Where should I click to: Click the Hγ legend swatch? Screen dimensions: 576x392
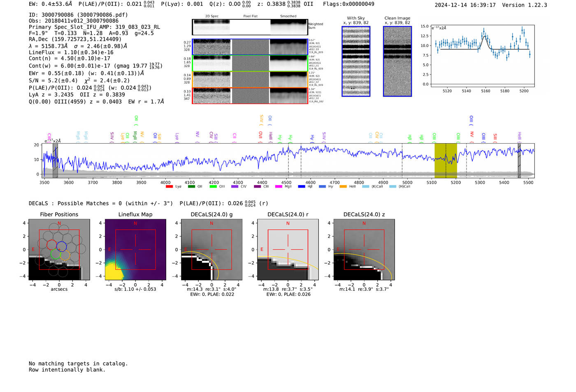pyautogui.click(x=322, y=187)
